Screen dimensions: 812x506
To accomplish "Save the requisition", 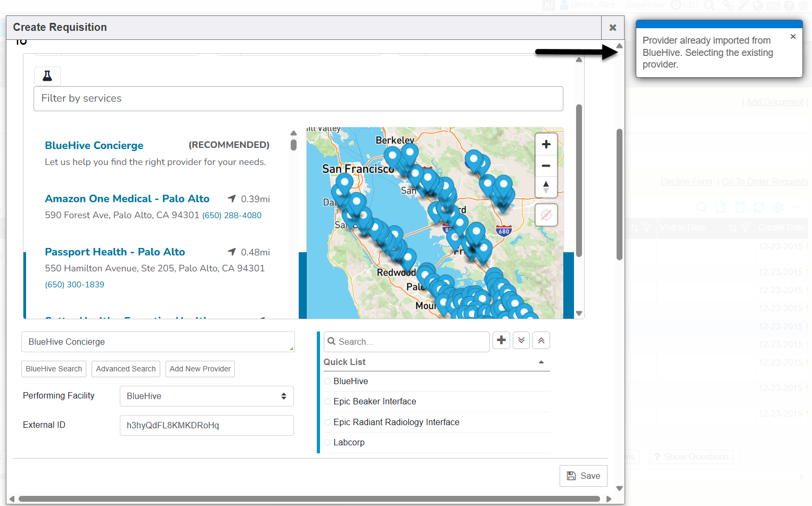I will pos(584,476).
